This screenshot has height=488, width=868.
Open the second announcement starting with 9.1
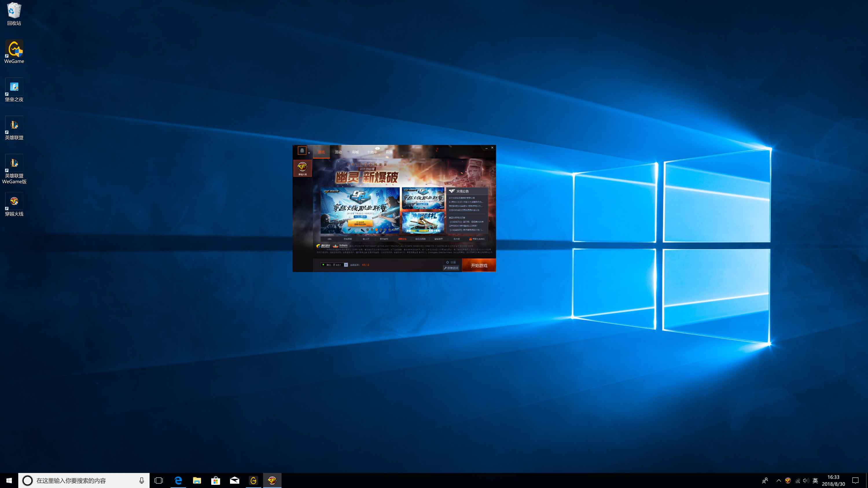[466, 202]
